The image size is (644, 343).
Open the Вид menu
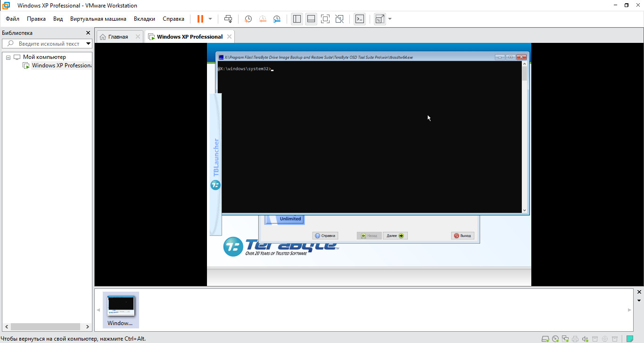(x=58, y=19)
